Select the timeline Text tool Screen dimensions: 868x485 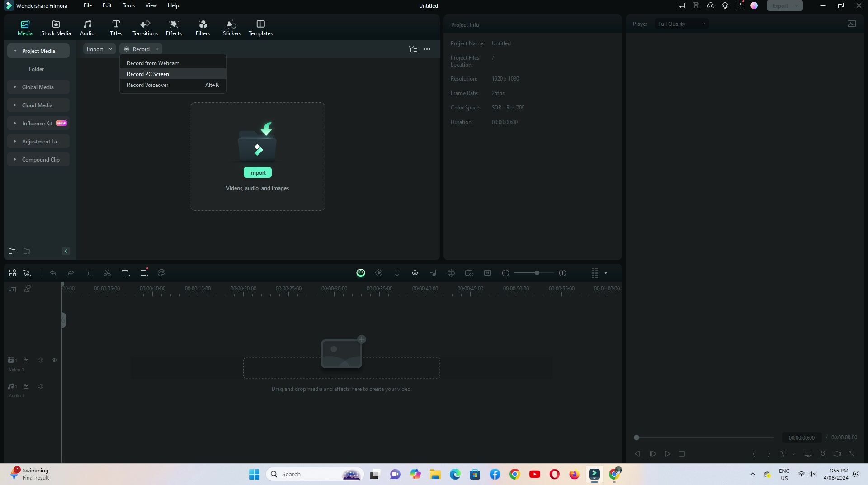tap(125, 273)
